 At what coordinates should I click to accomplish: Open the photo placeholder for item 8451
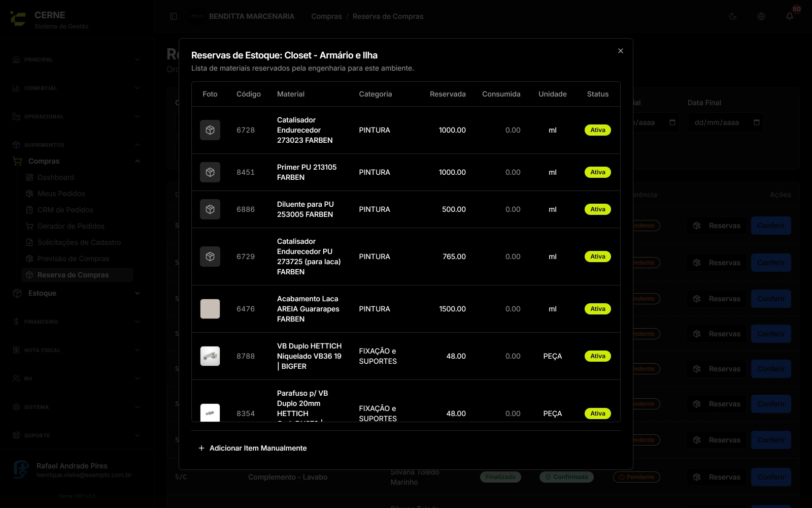click(x=210, y=172)
